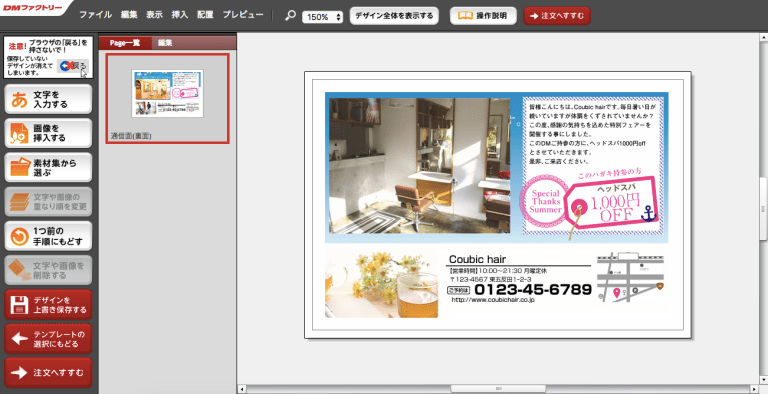Click the scroll up arrow
The width and height of the screenshot is (768, 394).
tap(763, 37)
